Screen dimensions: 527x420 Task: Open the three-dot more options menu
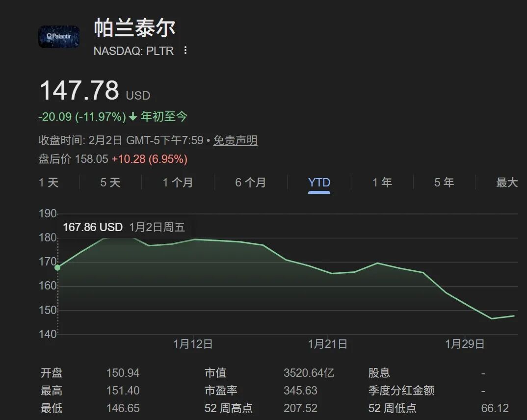pyautogui.click(x=185, y=51)
